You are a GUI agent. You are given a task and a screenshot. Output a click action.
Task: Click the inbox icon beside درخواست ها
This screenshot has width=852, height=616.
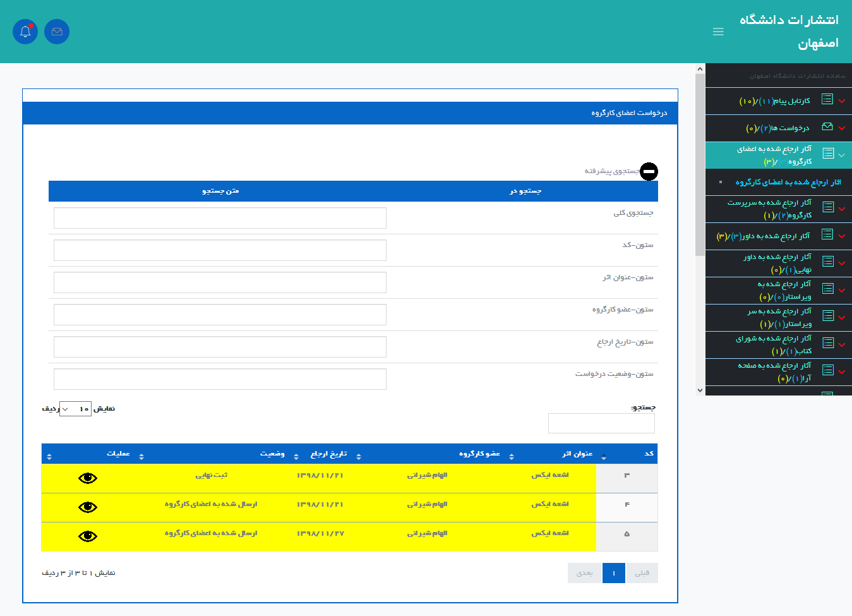(827, 127)
